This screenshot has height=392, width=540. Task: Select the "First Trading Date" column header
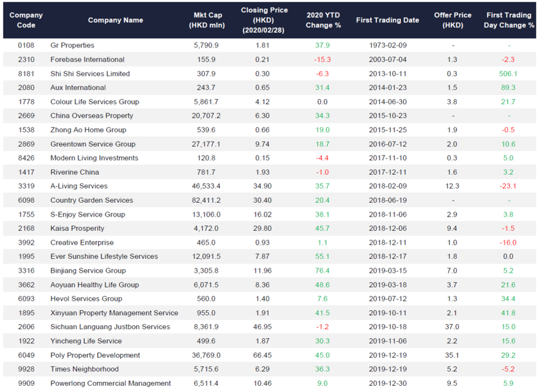[x=388, y=20]
